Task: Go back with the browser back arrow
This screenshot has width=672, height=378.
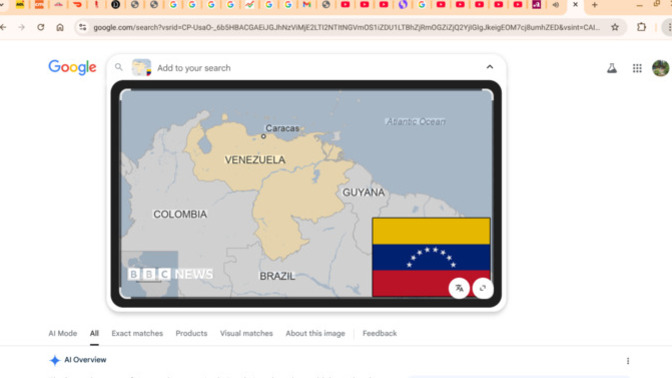Action: pyautogui.click(x=3, y=27)
